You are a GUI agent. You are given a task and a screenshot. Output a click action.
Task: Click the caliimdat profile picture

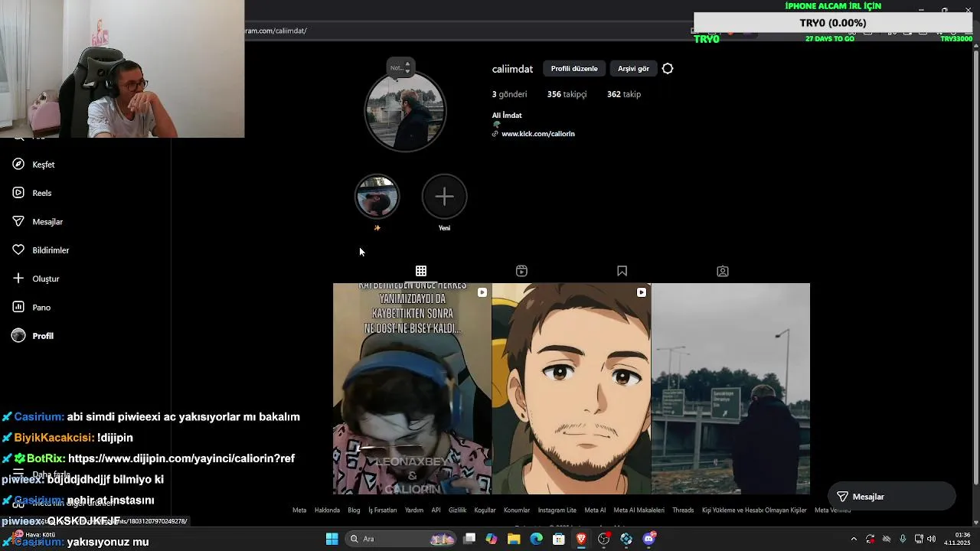[x=405, y=112]
